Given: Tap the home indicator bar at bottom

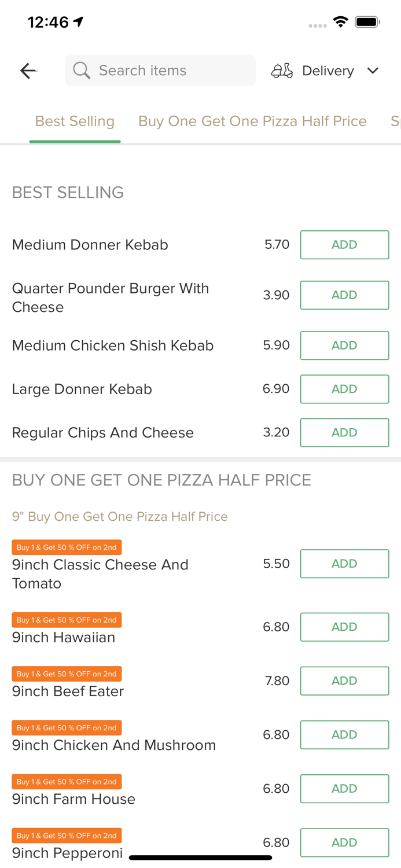Looking at the screenshot, I should click(200, 858).
